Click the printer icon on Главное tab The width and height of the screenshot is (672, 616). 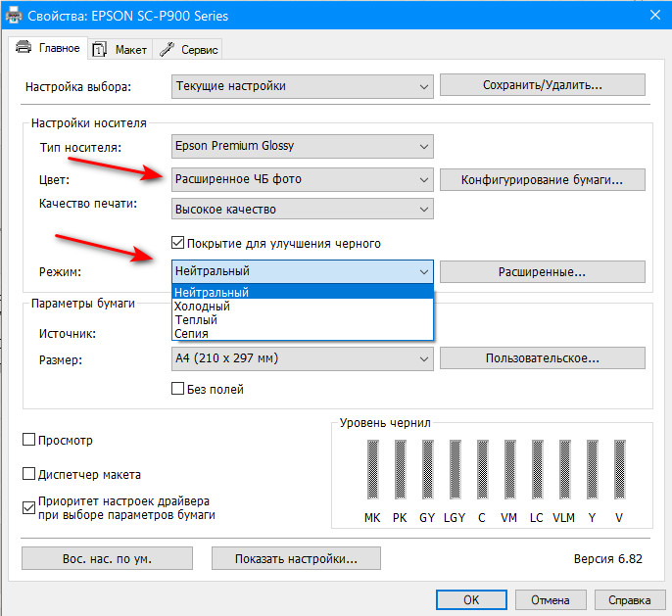coord(24,47)
